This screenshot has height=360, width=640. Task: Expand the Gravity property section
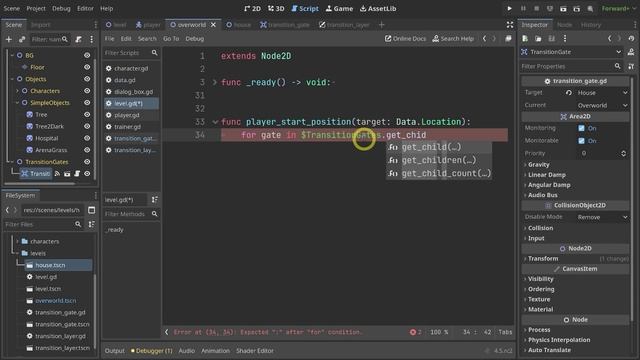coord(538,164)
